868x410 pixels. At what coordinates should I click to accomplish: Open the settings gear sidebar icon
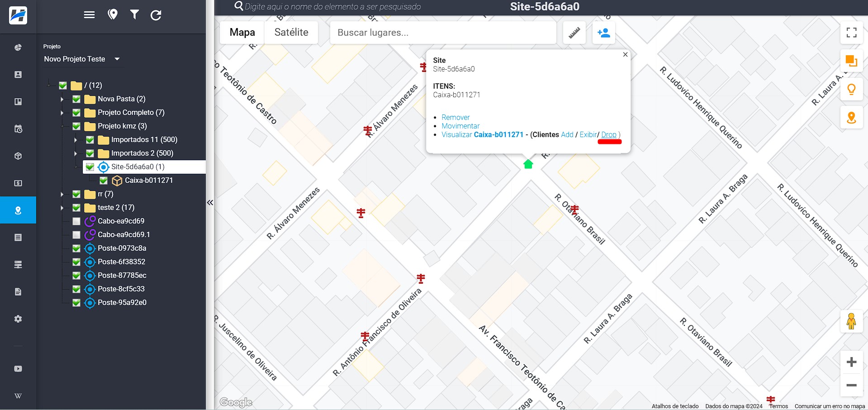[18, 319]
